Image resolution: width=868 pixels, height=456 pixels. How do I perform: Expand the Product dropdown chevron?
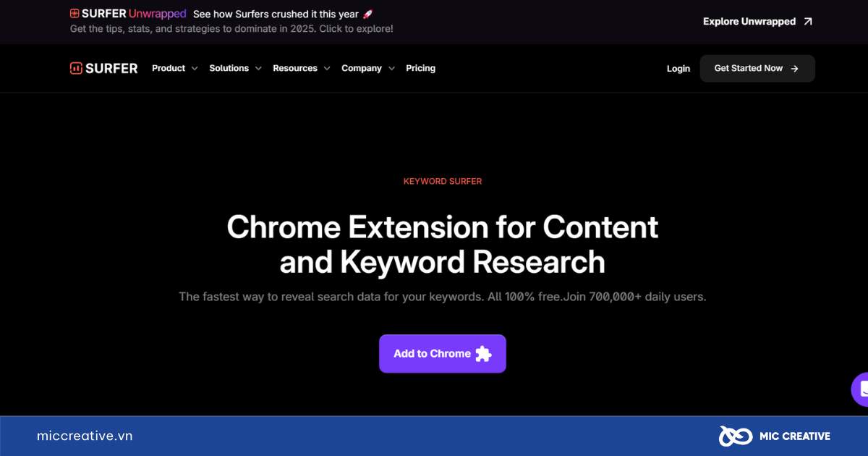194,68
